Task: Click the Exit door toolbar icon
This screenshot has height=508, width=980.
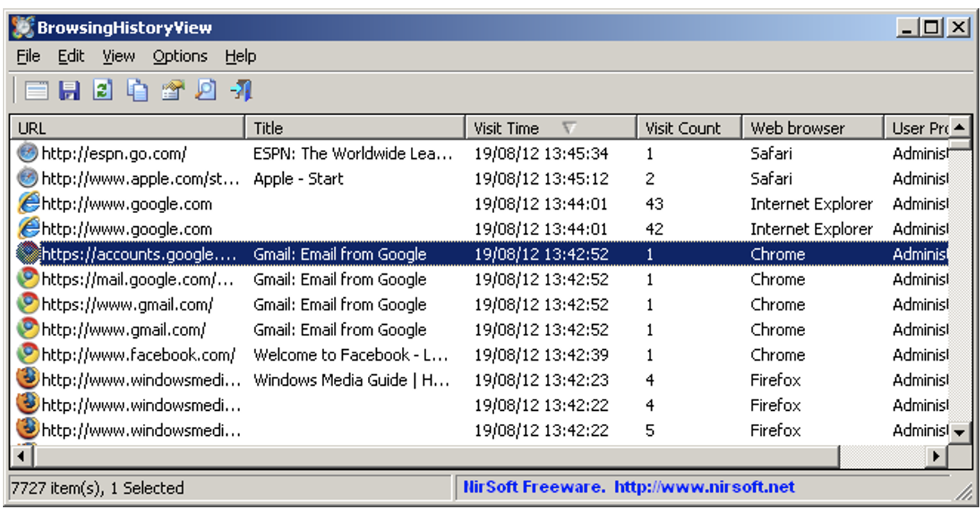Action: [x=241, y=90]
